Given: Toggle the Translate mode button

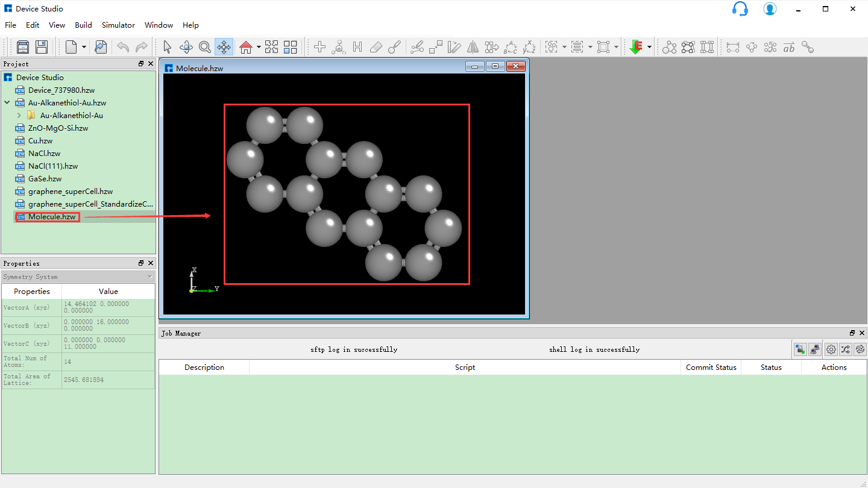Looking at the screenshot, I should click(x=224, y=46).
